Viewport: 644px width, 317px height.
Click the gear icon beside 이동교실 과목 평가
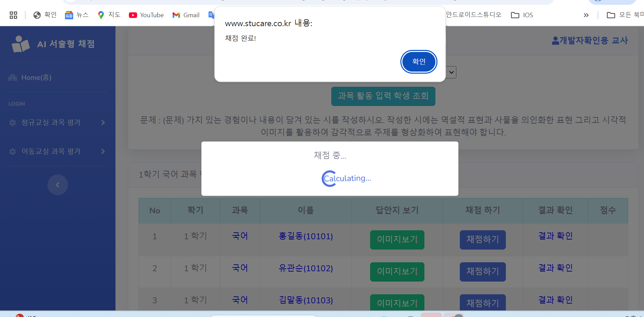13,151
